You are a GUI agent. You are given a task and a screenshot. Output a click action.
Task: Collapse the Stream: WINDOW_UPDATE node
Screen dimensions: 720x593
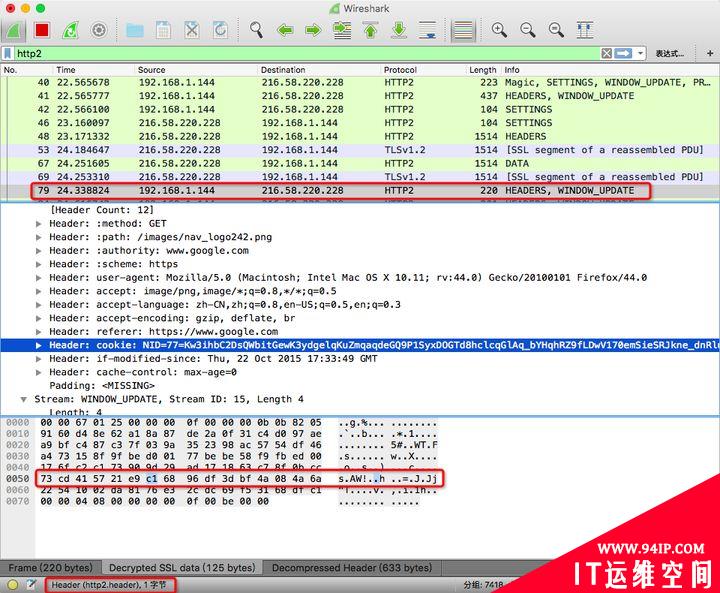23,400
